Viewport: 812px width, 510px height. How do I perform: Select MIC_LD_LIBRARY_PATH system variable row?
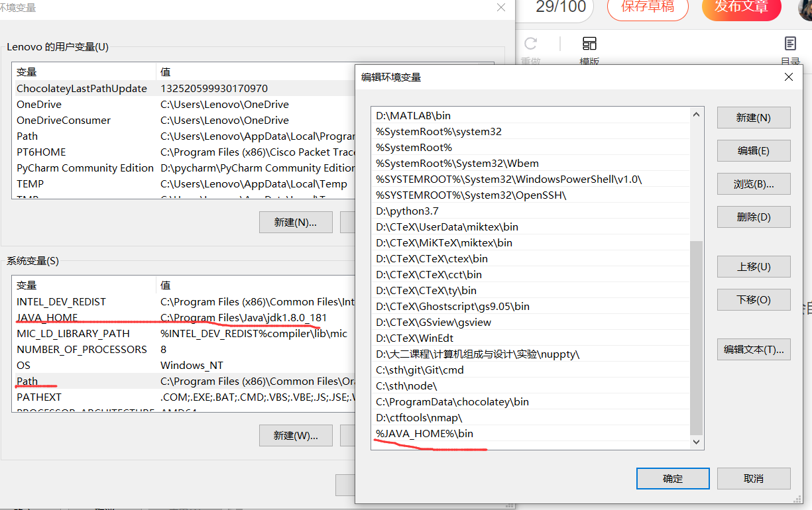click(x=184, y=333)
